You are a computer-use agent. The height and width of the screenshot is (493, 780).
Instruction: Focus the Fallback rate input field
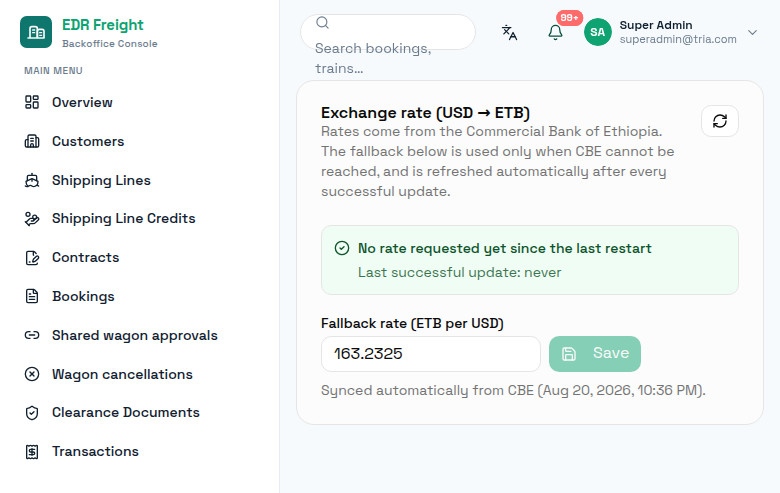(431, 354)
